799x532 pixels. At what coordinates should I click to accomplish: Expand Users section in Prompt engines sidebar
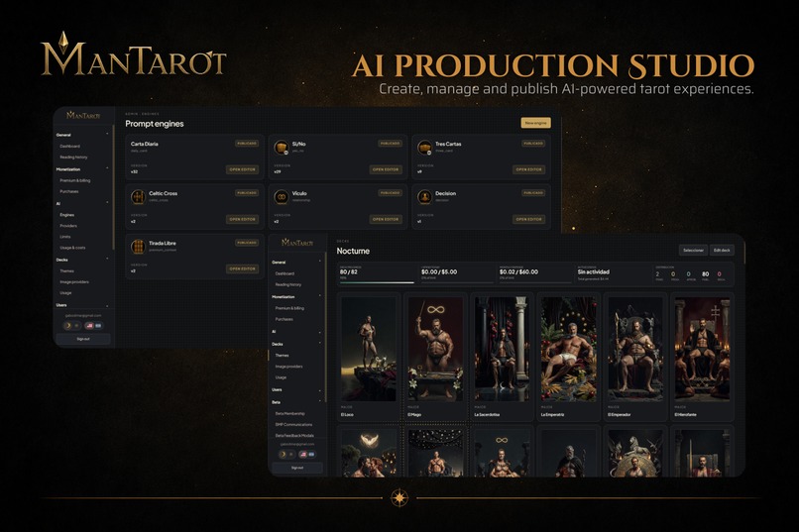[x=107, y=306]
